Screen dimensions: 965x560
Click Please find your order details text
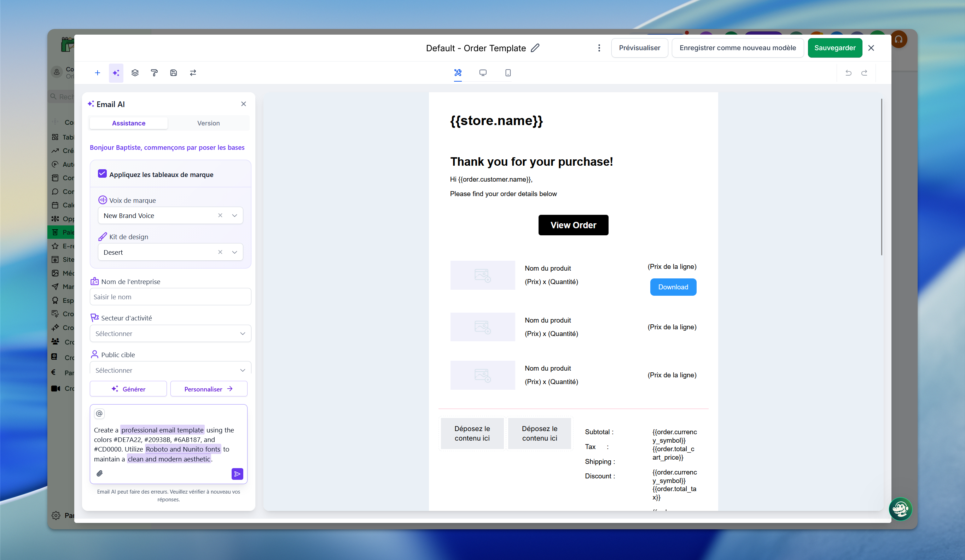[x=503, y=194]
